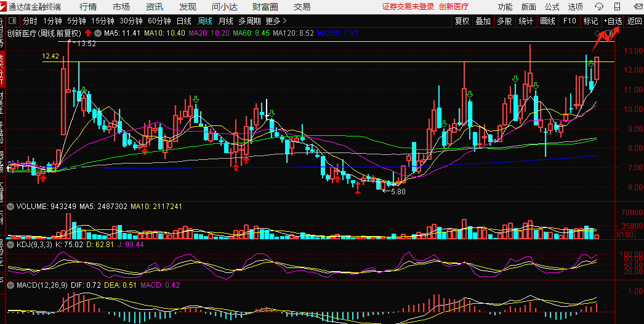Open the MACD panel dropdown circle

(10, 285)
